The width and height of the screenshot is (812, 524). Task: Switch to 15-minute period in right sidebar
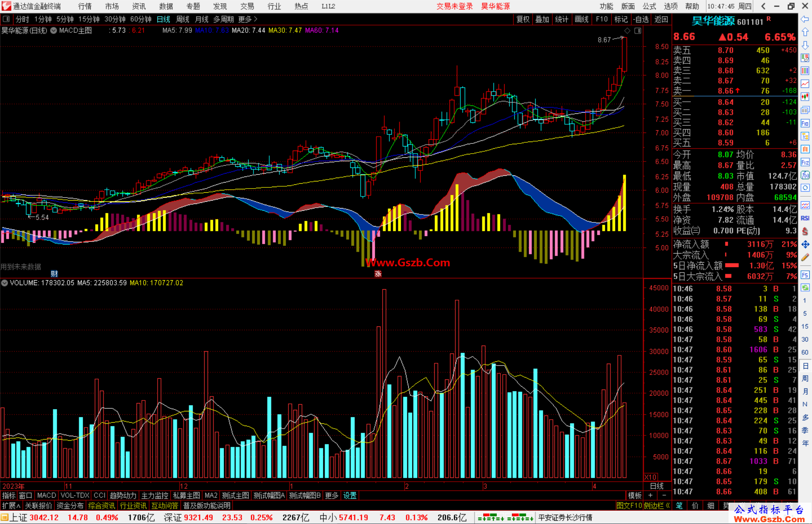click(805, 326)
